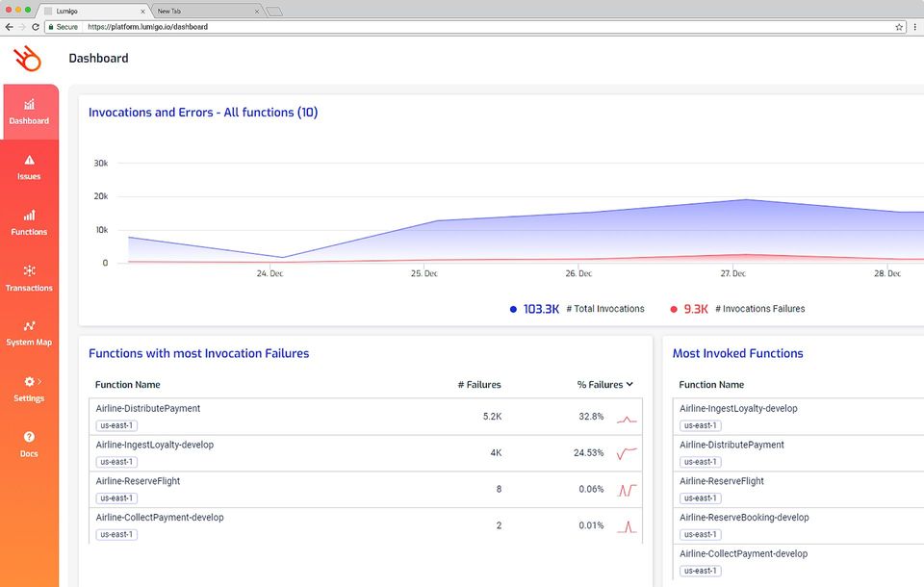Viewport: 924px width, 587px height.
Task: Open Issues warning triangle icon
Action: 30,160
